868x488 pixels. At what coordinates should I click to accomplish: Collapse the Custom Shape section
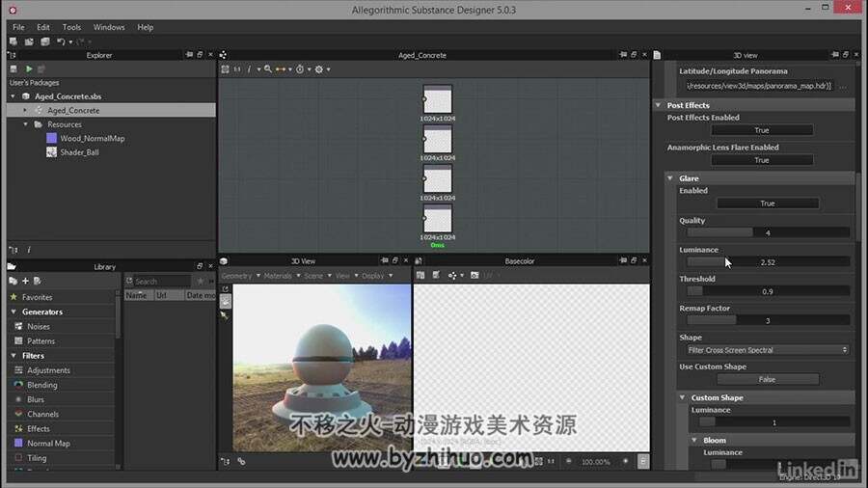pyautogui.click(x=682, y=397)
